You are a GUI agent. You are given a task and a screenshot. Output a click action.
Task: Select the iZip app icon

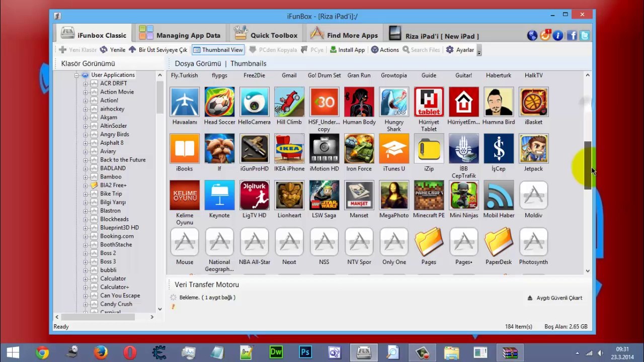tap(429, 149)
